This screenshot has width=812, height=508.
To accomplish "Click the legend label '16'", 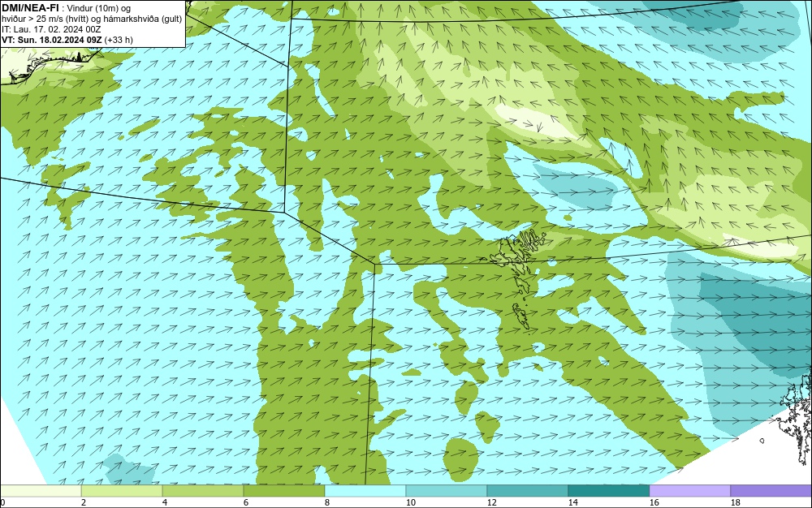I will tap(654, 502).
